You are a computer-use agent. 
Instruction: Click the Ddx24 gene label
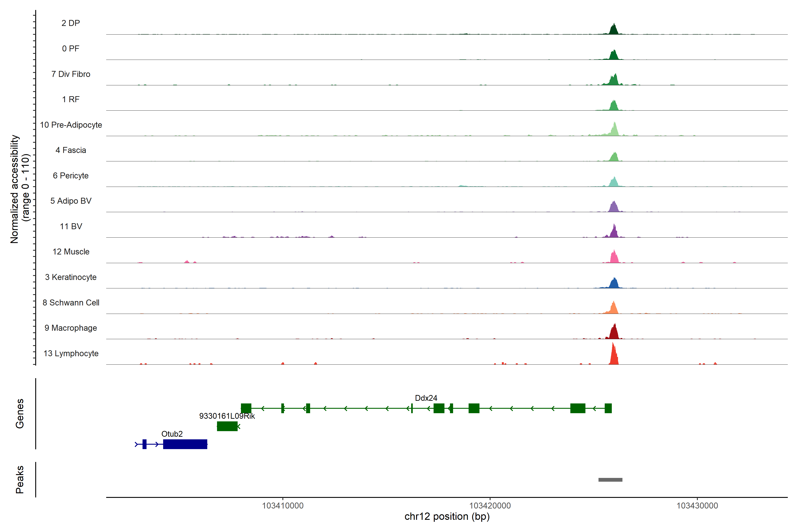[x=426, y=398]
